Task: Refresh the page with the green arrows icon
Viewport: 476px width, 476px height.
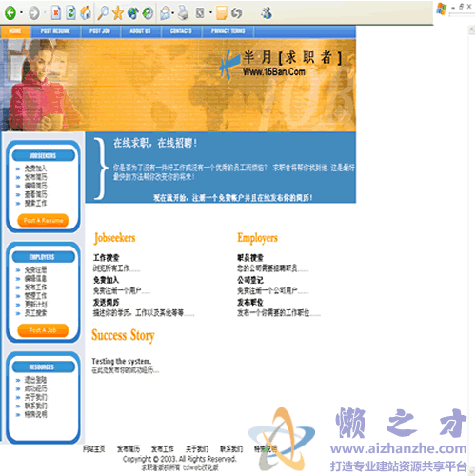Action: pyautogui.click(x=70, y=12)
